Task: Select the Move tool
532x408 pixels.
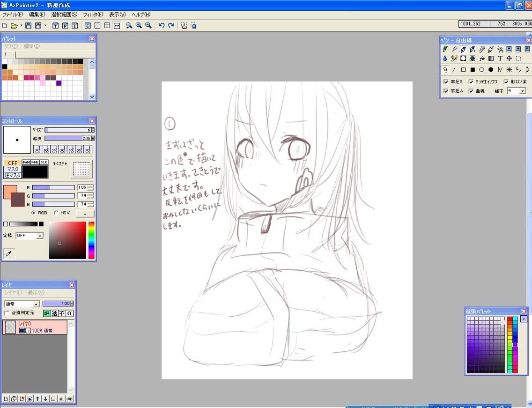Action: tap(509, 59)
